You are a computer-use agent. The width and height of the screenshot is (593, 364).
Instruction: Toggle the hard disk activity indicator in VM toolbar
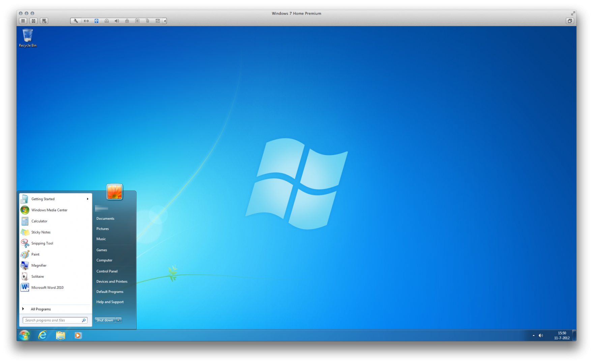tap(97, 21)
